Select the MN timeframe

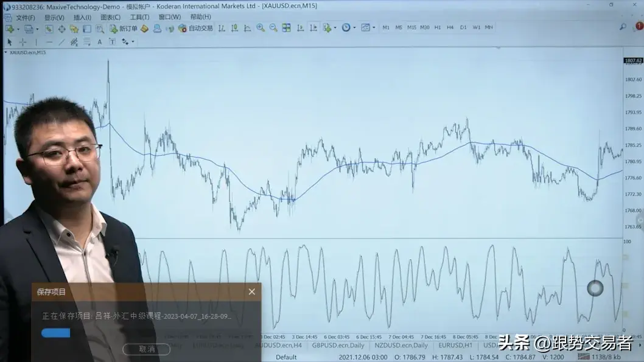tap(489, 27)
